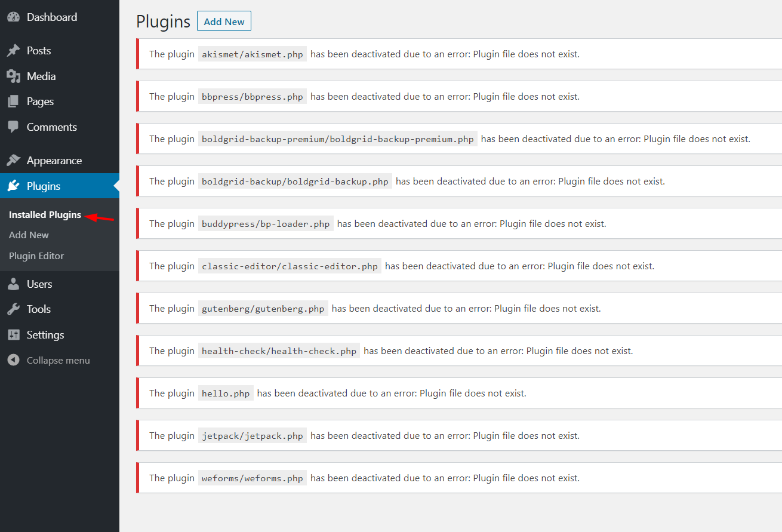Open Add New submenu link in sidebar

[x=29, y=235]
